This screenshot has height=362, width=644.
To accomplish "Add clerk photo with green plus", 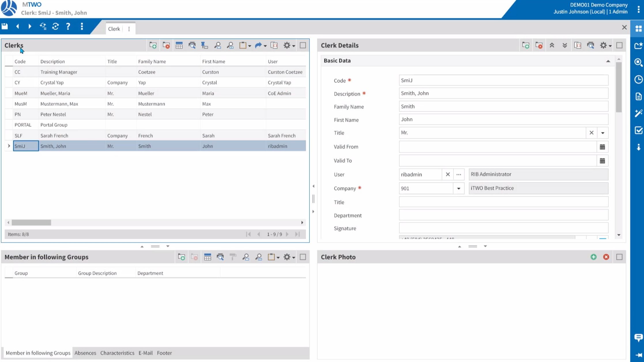I will (593, 257).
